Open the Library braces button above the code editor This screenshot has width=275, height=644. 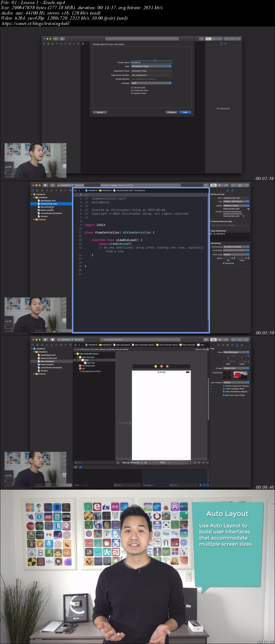(x=206, y=185)
